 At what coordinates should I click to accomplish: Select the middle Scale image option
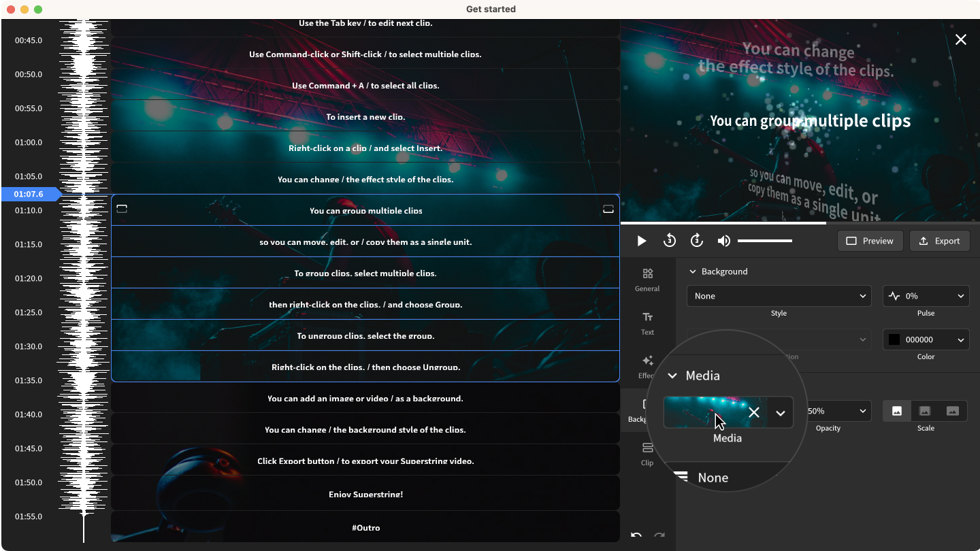click(925, 411)
